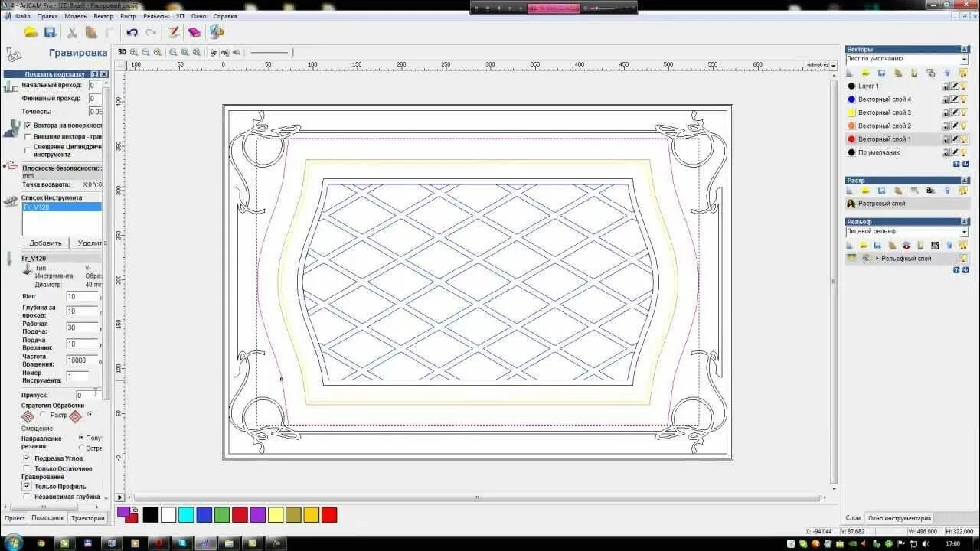980x551 pixels.
Task: Switch to 3D view
Action: (x=122, y=52)
